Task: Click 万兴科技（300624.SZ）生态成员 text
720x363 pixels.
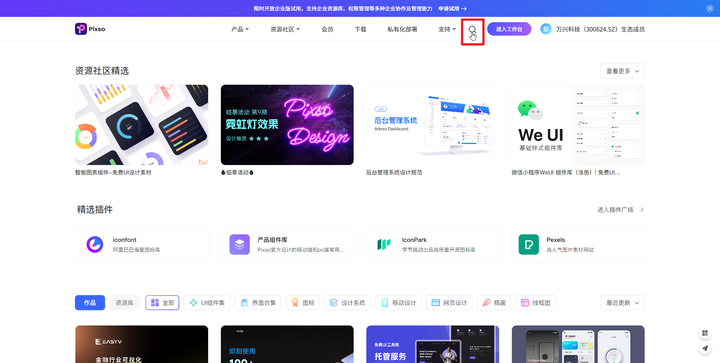Action: pos(600,29)
